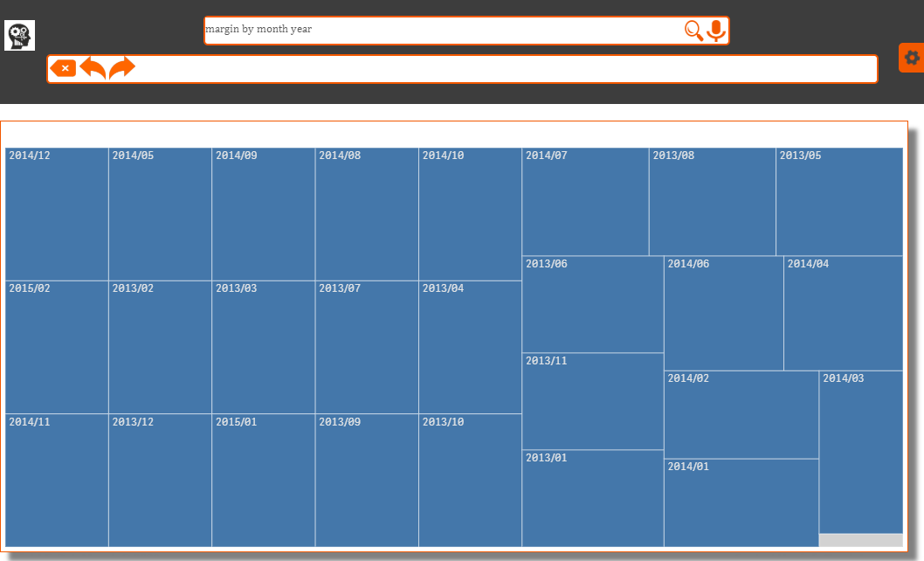Select the 2013/02 treemap tile
Image resolution: width=924 pixels, height=561 pixels.
tap(161, 348)
